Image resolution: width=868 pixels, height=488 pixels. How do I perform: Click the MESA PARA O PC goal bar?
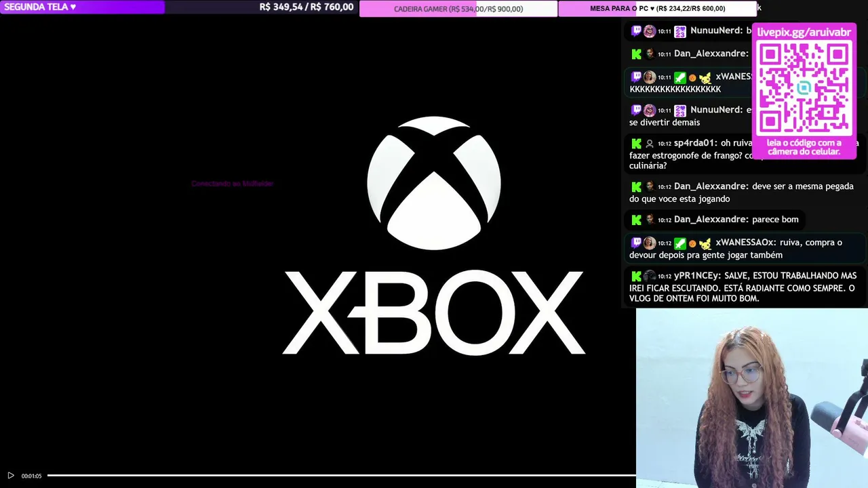[657, 9]
